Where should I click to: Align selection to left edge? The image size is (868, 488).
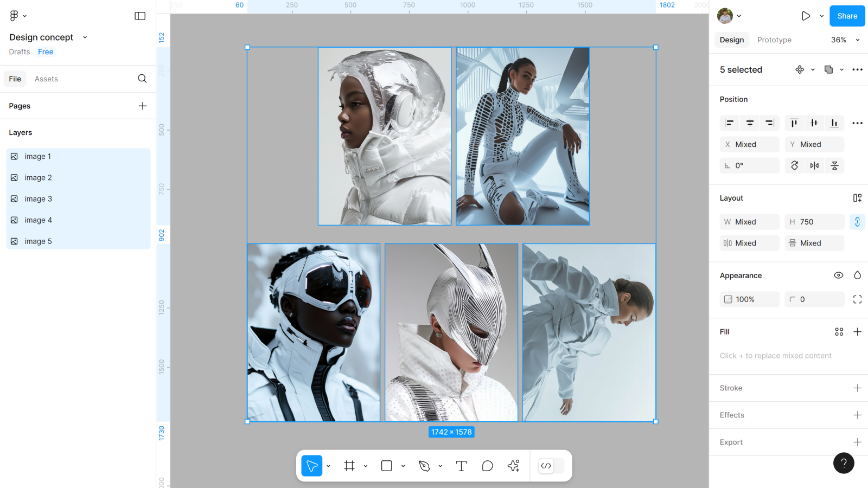730,123
